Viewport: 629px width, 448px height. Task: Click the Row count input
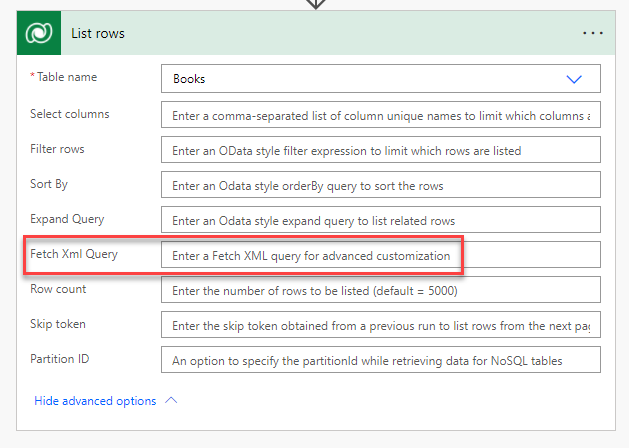[380, 290]
